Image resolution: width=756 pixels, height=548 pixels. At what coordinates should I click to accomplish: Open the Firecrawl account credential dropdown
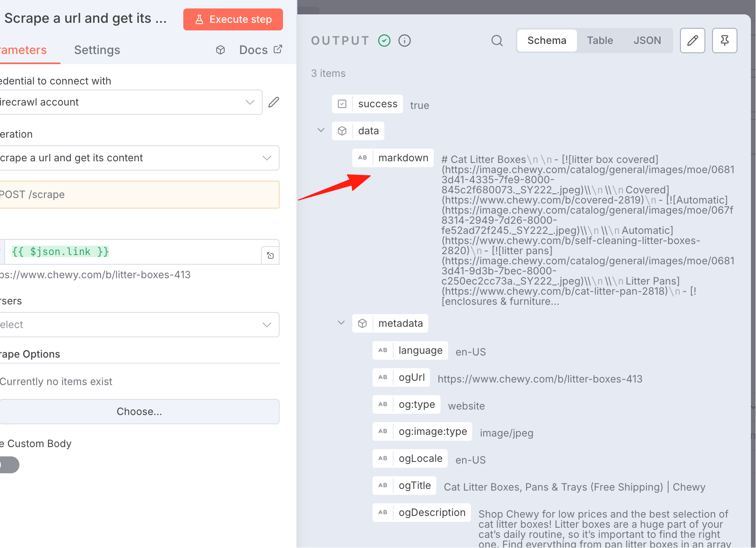tap(131, 102)
